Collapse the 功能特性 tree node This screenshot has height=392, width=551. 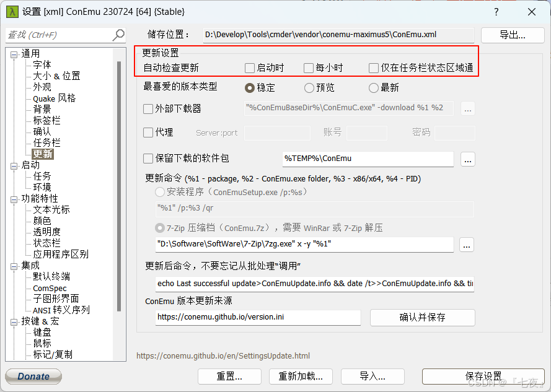(x=14, y=199)
